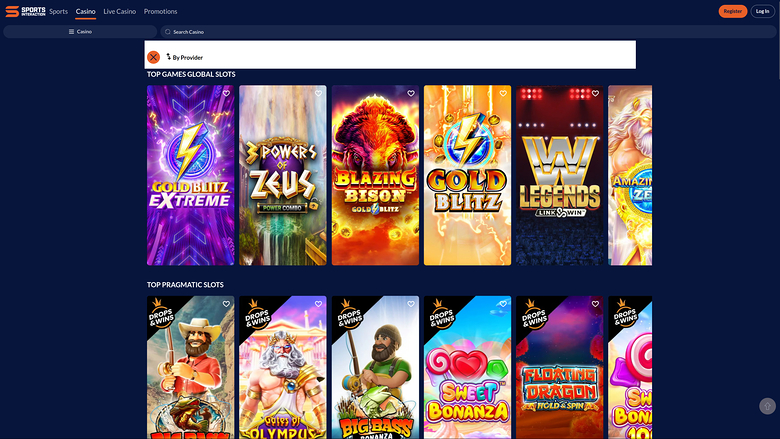Favorite Floating Dragon with heart icon
Image resolution: width=780 pixels, height=439 pixels.
[595, 304]
